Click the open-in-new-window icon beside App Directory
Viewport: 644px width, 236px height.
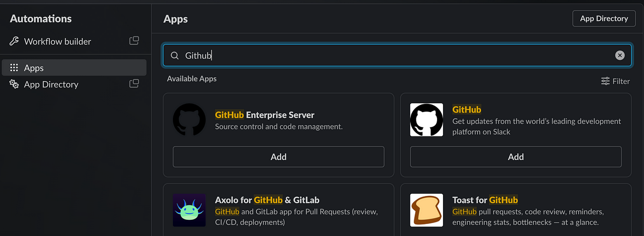(x=134, y=83)
